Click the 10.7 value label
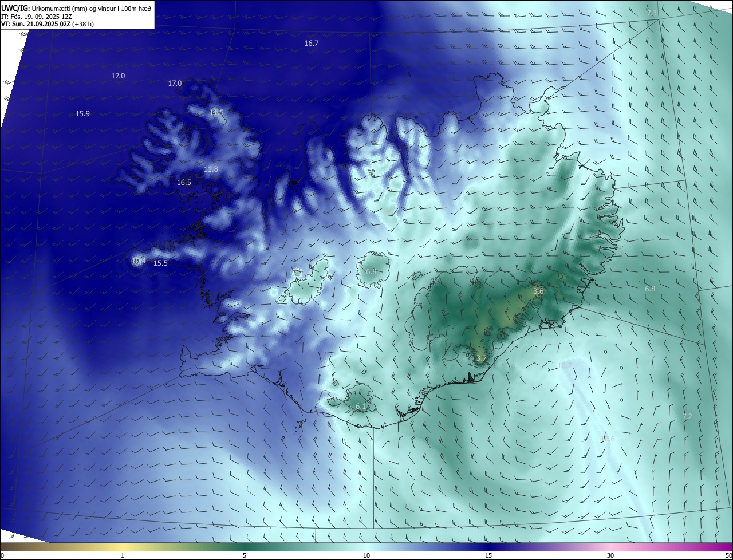This screenshot has width=733, height=560. coord(565,365)
